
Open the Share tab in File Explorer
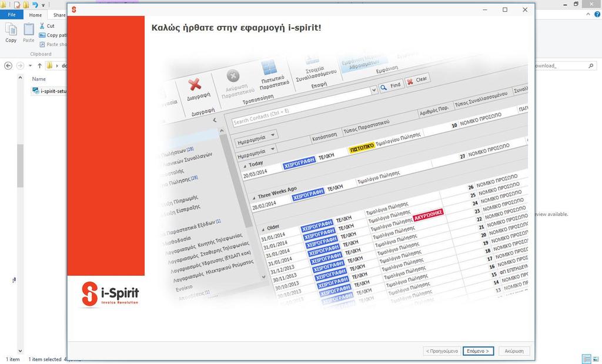59,15
